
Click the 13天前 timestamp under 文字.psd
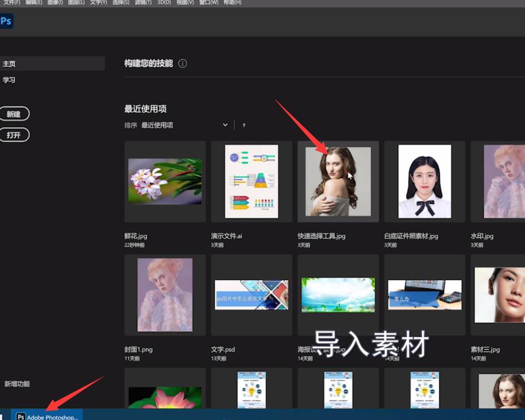[219, 358]
